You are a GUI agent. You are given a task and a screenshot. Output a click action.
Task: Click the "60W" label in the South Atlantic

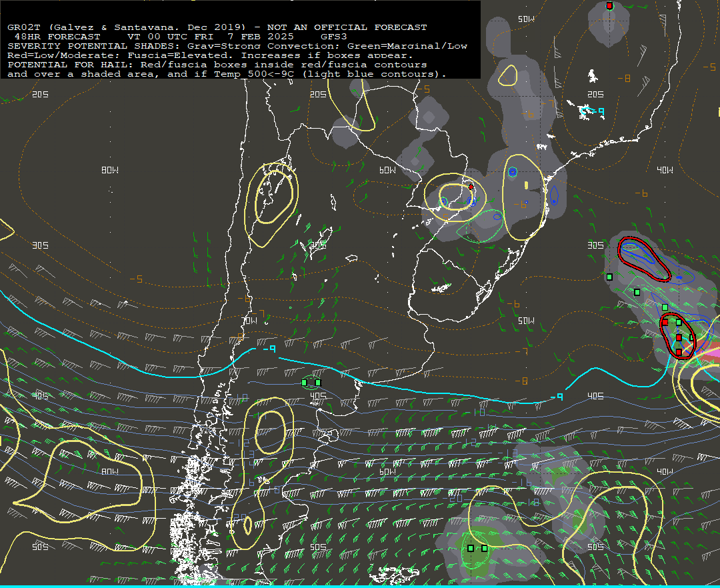[387, 472]
